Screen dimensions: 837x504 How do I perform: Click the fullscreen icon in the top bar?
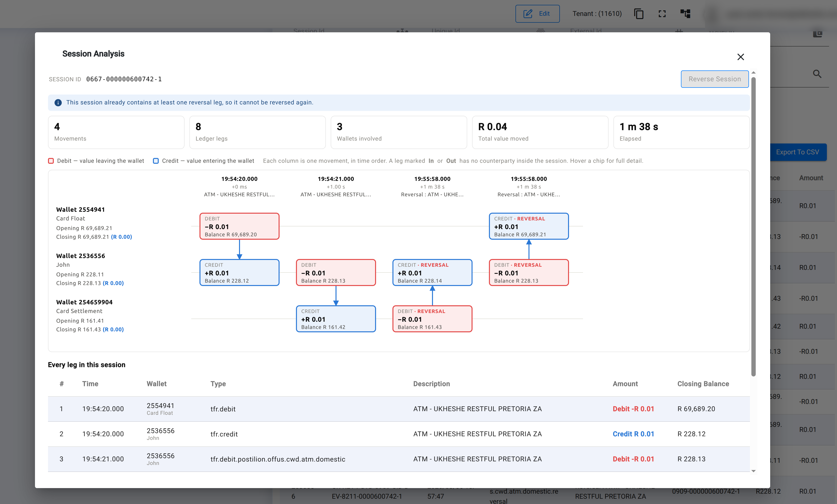pos(662,14)
